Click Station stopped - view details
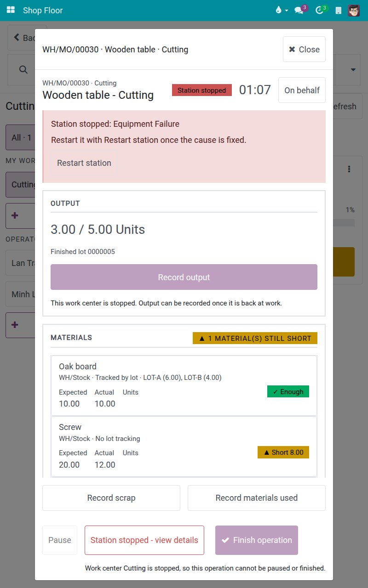Image resolution: width=368 pixels, height=588 pixels. 144,540
